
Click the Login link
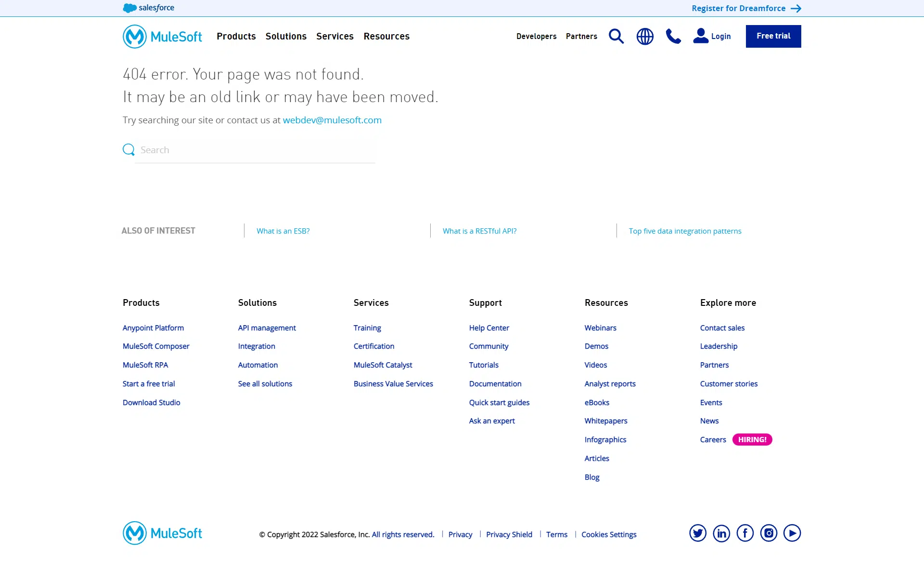(x=721, y=36)
